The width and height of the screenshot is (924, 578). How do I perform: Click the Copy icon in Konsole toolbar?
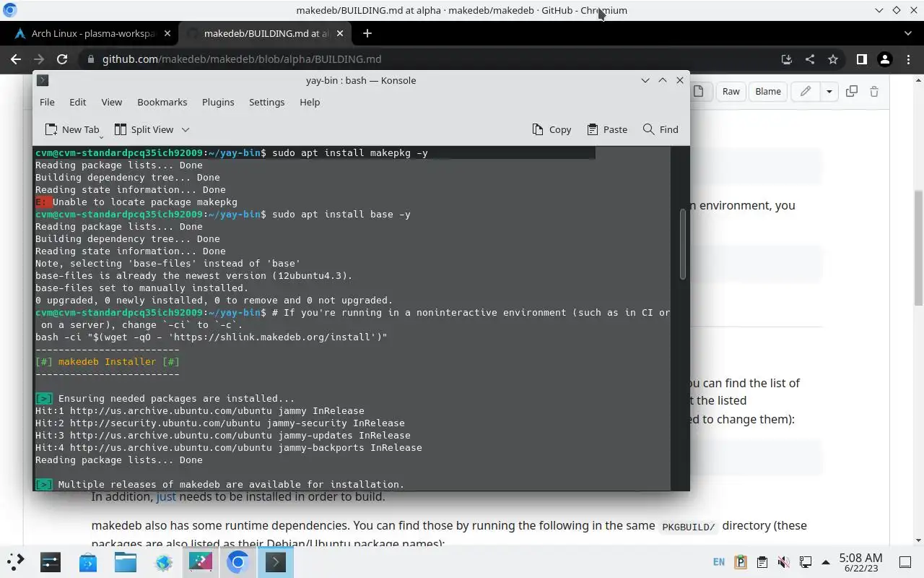click(x=538, y=129)
